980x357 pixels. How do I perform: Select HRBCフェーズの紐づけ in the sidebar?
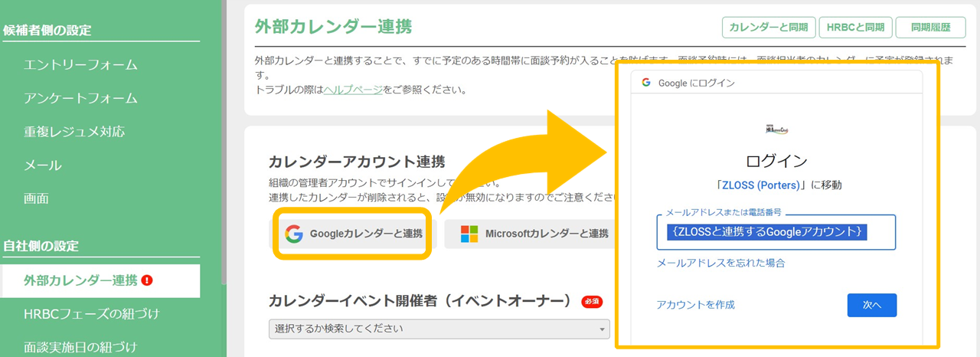[91, 313]
